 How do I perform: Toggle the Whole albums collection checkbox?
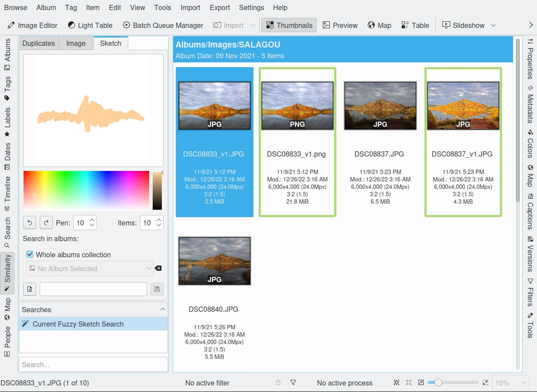pos(30,255)
